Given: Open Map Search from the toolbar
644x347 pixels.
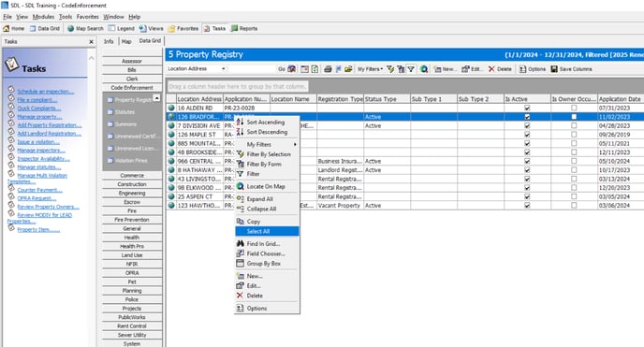Looking at the screenshot, I should pyautogui.click(x=85, y=29).
